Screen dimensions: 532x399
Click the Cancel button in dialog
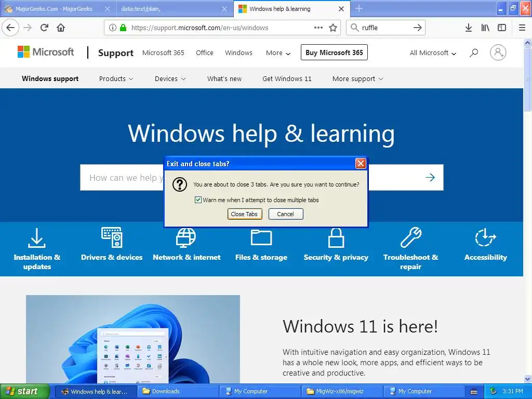286,214
